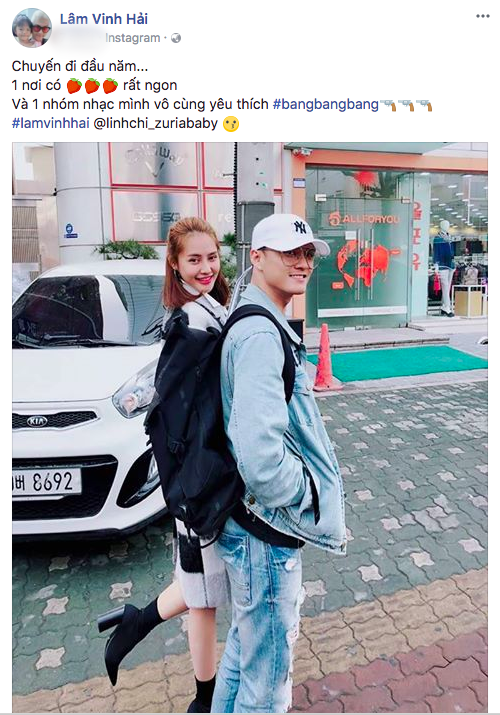Open the #lamvinhhai hashtag

click(51, 124)
